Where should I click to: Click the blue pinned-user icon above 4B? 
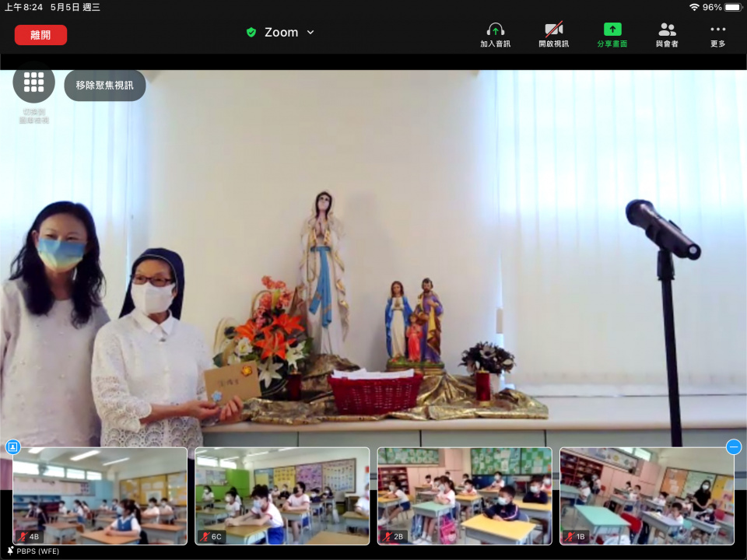pyautogui.click(x=12, y=446)
